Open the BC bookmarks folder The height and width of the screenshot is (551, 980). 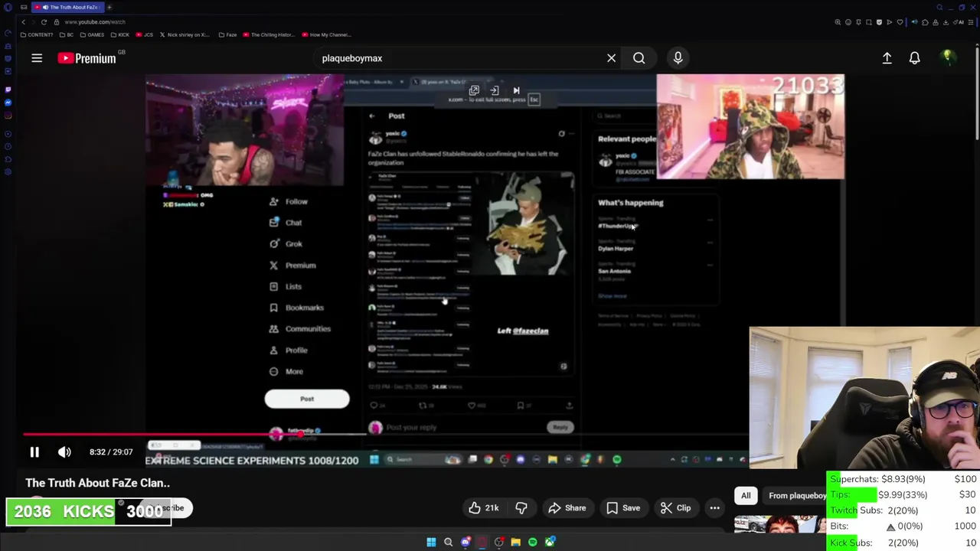[x=67, y=34]
